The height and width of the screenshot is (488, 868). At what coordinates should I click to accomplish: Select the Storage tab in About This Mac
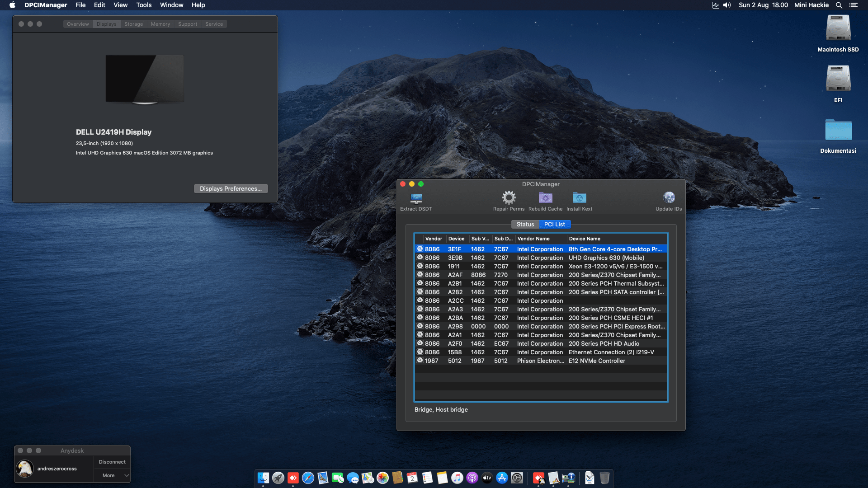point(133,24)
